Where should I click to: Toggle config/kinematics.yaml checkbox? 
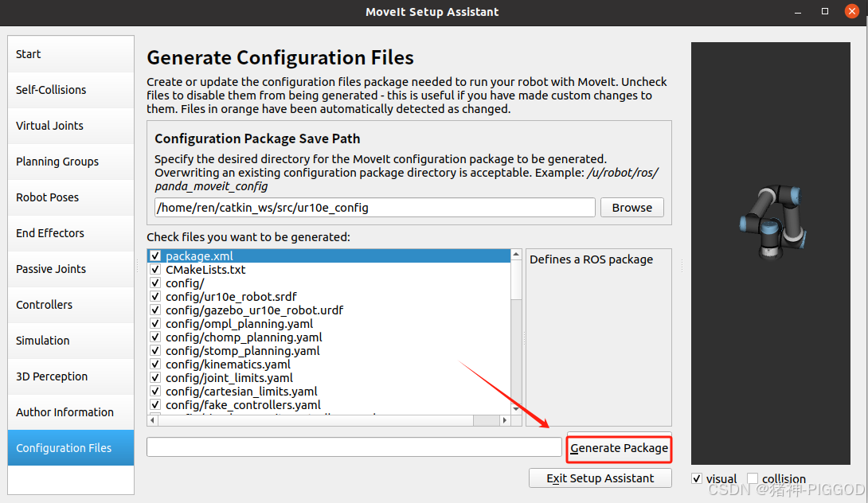(x=155, y=364)
